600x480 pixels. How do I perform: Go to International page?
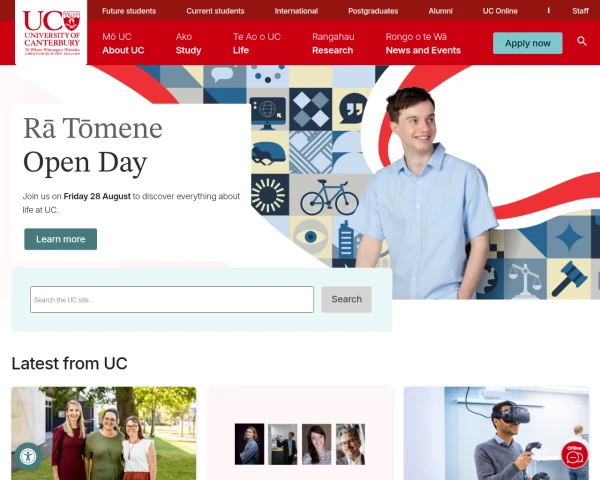point(296,11)
